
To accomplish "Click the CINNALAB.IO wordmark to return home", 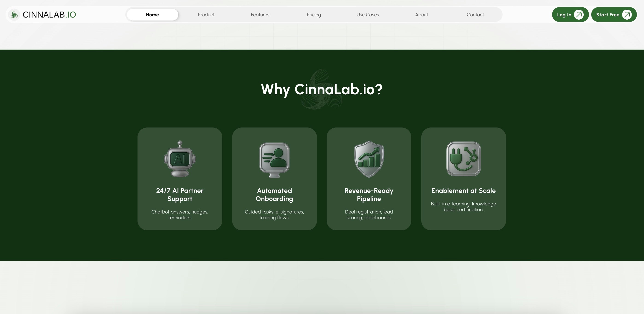I will click(x=49, y=15).
